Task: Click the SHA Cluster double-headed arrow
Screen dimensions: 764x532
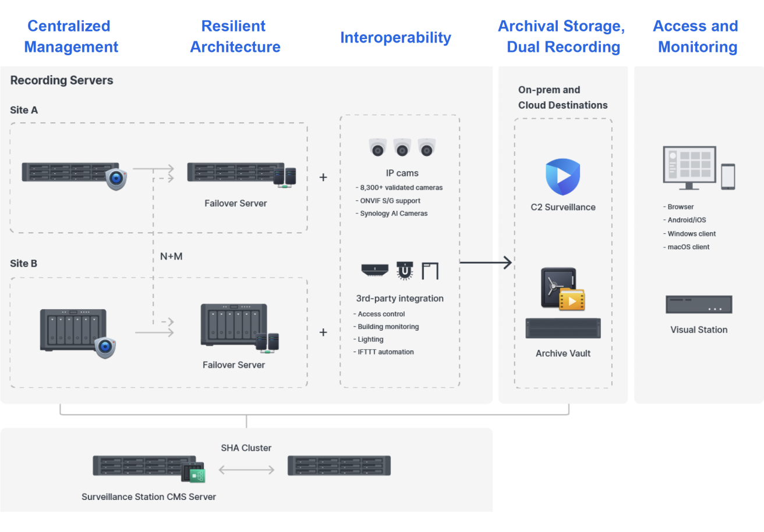Action: 246,470
